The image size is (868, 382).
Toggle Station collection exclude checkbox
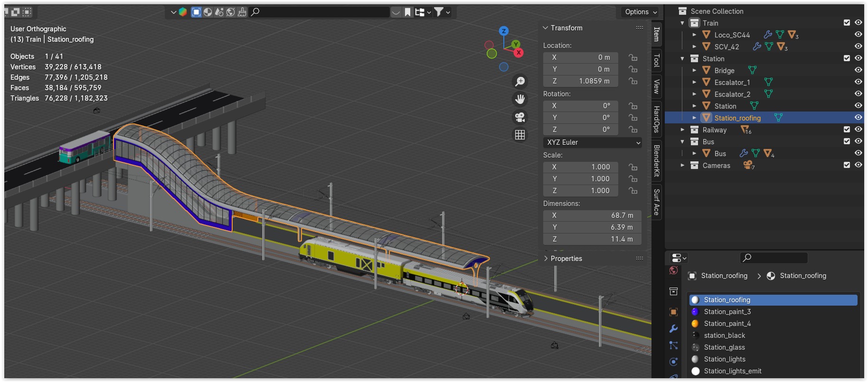(847, 58)
